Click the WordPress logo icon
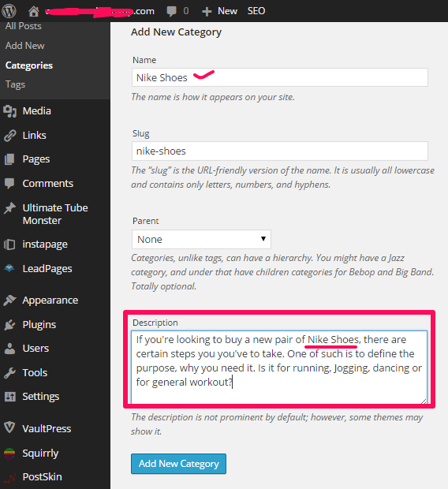 (9, 11)
